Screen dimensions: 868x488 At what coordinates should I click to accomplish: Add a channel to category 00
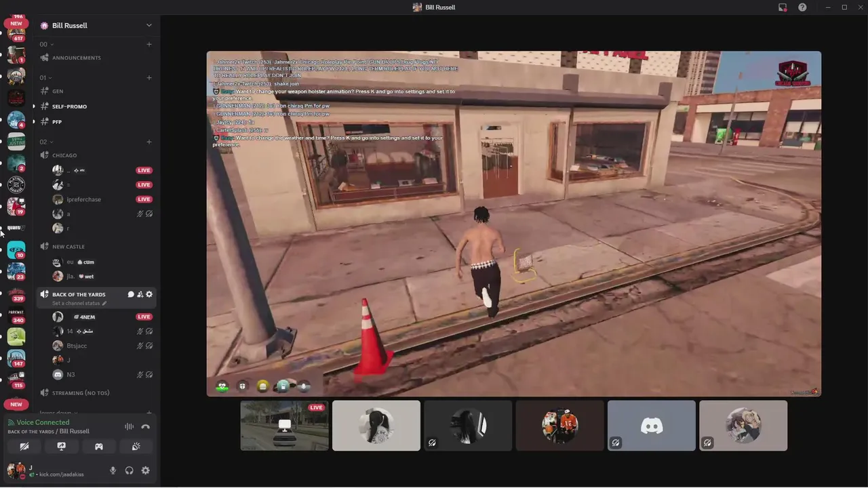point(149,44)
